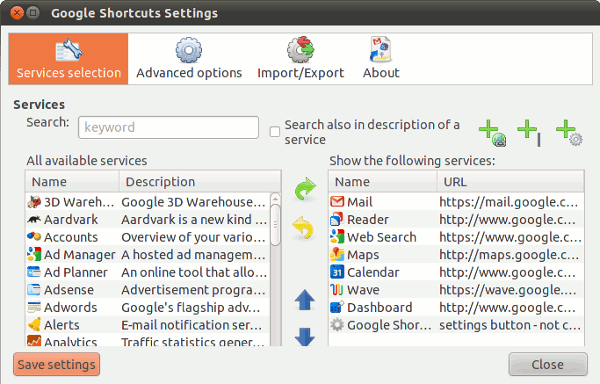Click the Adwords service icon

coord(34,307)
